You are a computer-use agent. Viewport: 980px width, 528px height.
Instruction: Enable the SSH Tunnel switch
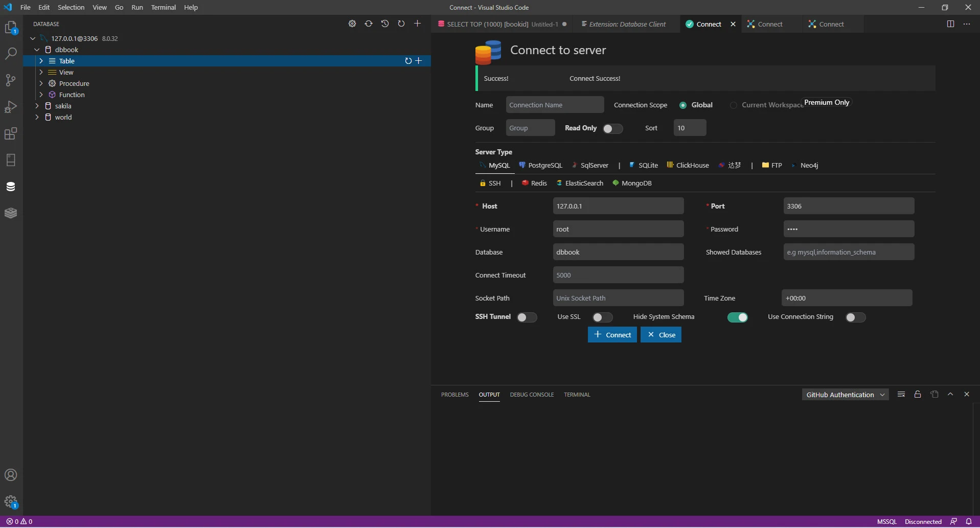point(526,317)
